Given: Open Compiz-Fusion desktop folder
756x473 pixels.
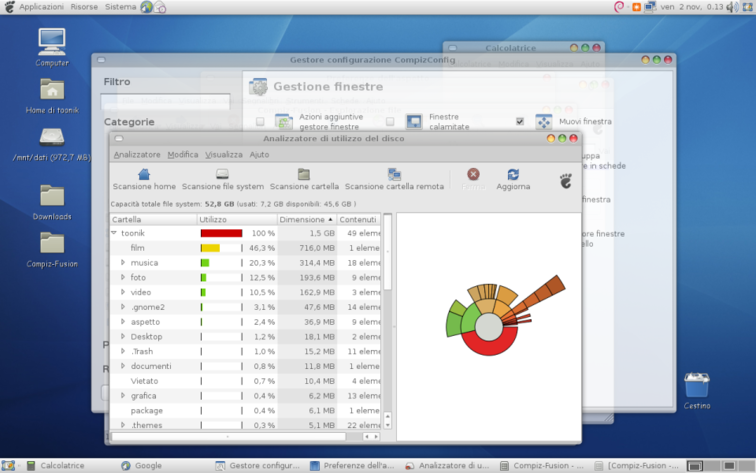Looking at the screenshot, I should coord(52,243).
